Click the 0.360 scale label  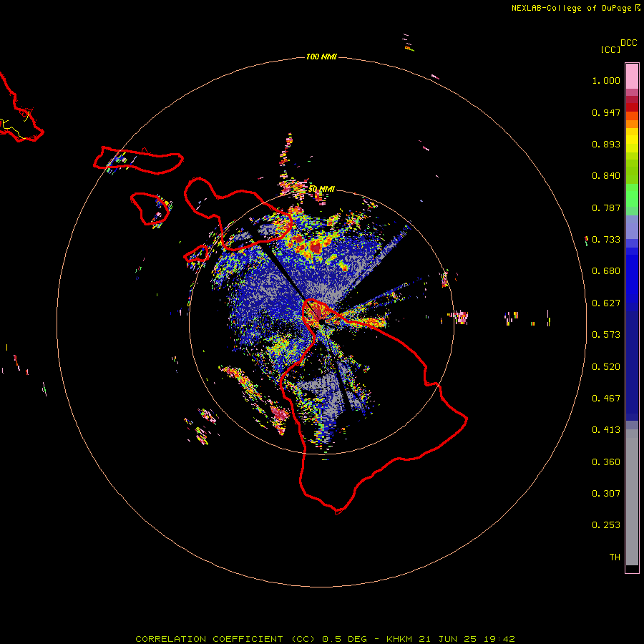[x=606, y=462]
